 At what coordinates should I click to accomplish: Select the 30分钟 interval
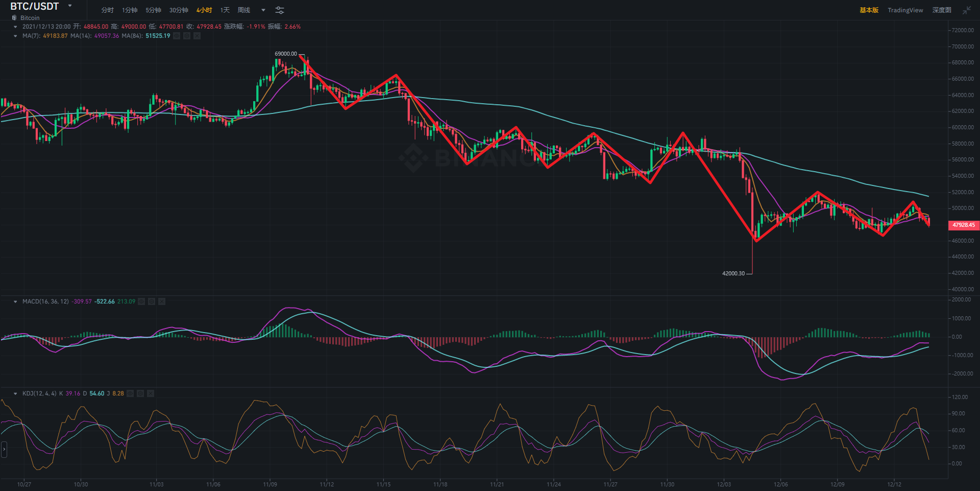pos(179,10)
